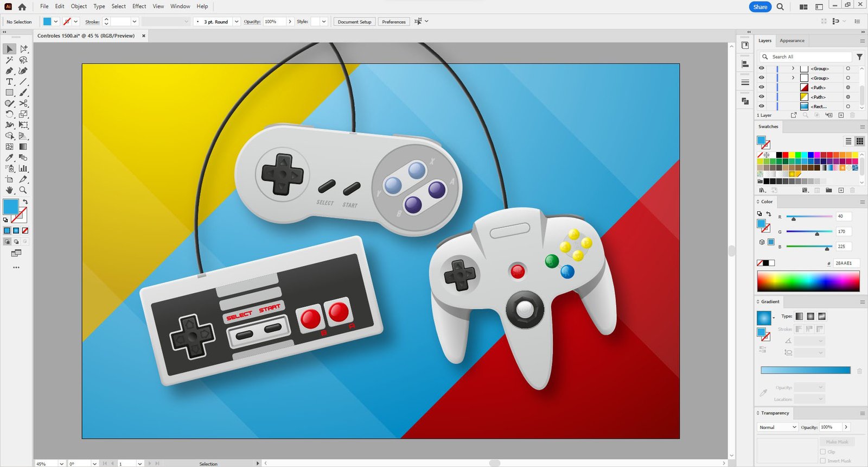Select the Scale tool
The width and height of the screenshot is (868, 467).
[23, 114]
